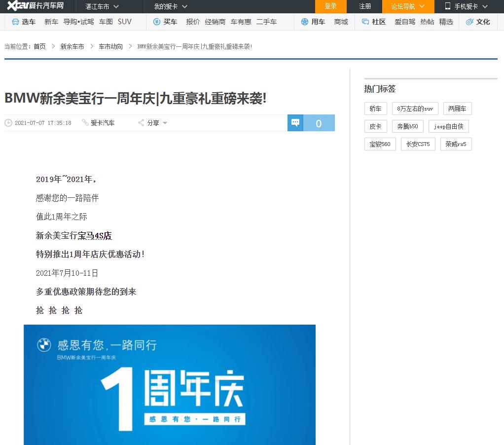The image size is (504, 445).
Task: Open the 导购•试驾 nav item
Action: [x=79, y=22]
